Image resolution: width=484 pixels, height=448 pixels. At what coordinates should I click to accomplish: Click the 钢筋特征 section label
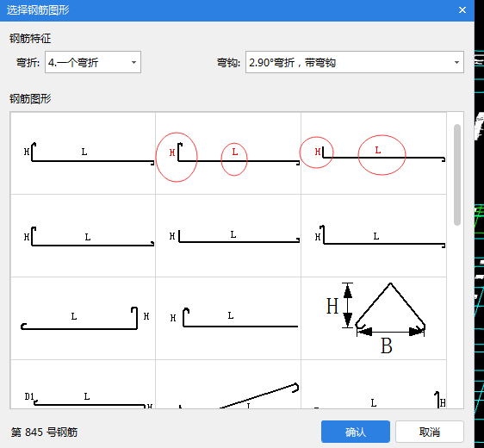click(x=30, y=39)
